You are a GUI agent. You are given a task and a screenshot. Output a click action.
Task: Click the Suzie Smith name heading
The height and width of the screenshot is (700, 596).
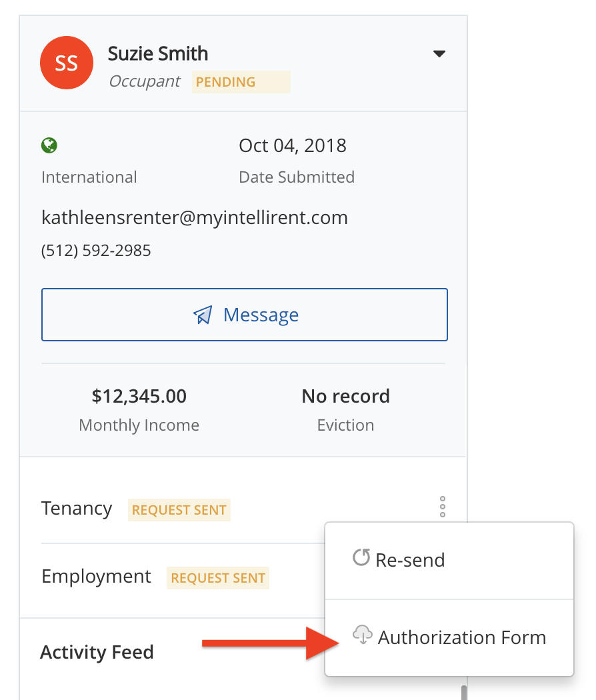pyautogui.click(x=158, y=53)
